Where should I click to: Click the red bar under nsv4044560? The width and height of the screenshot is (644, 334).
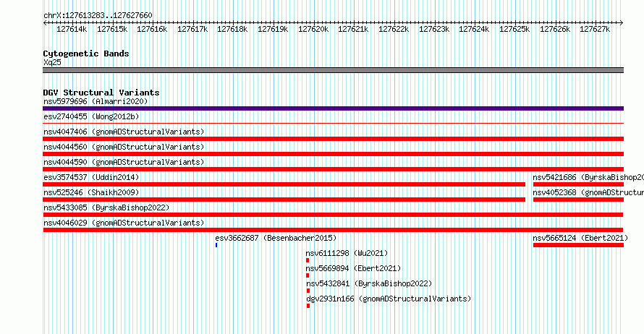[x=333, y=154]
